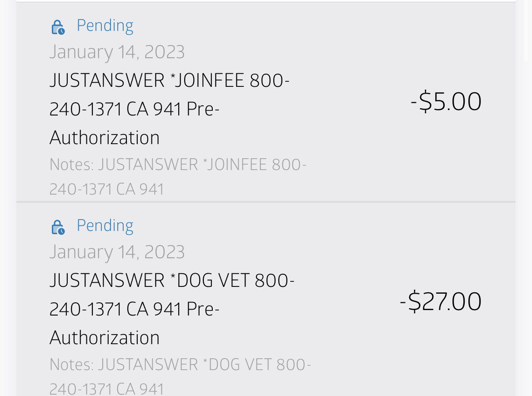
Task: Click the blue pending status icon for the JOINFEE charge
Action: coord(57,26)
